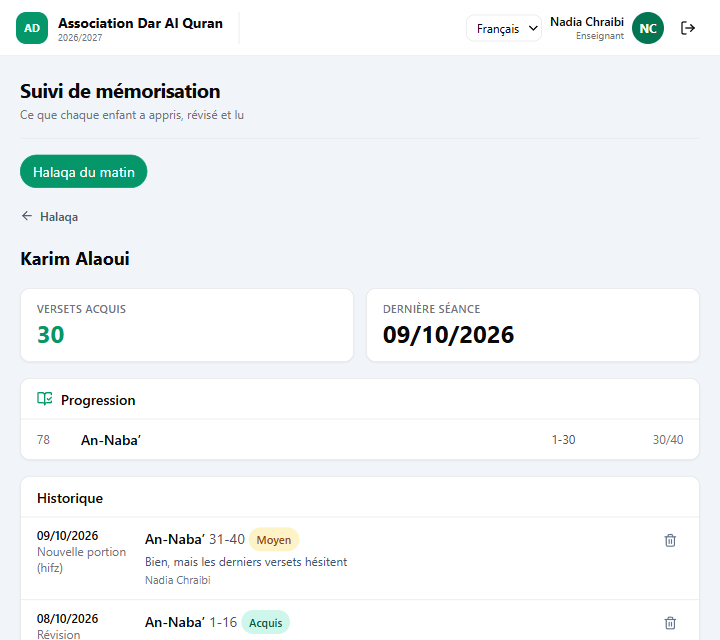The height and width of the screenshot is (640, 720).
Task: Click the back arrow beside Halaqa
Action: 27,216
